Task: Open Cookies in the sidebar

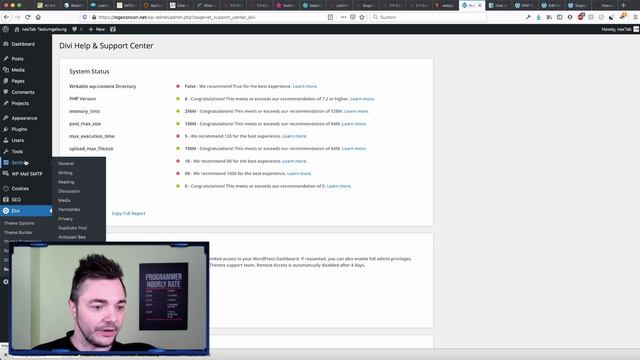Action: point(20,189)
